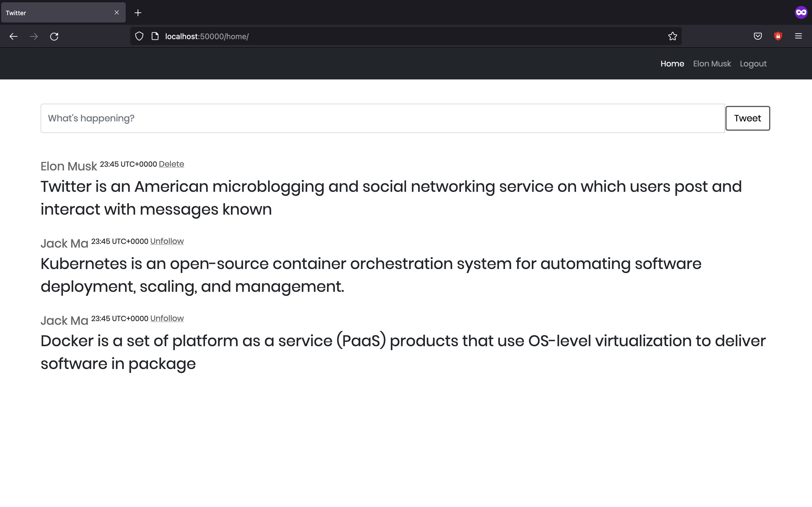The image size is (812, 507).
Task: Click Logout in the navigation bar
Action: coord(753,64)
